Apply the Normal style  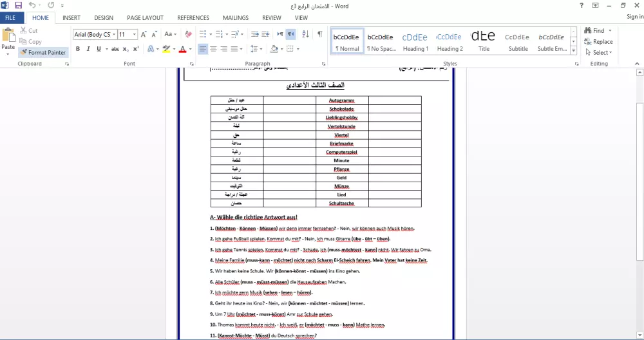pos(347,41)
